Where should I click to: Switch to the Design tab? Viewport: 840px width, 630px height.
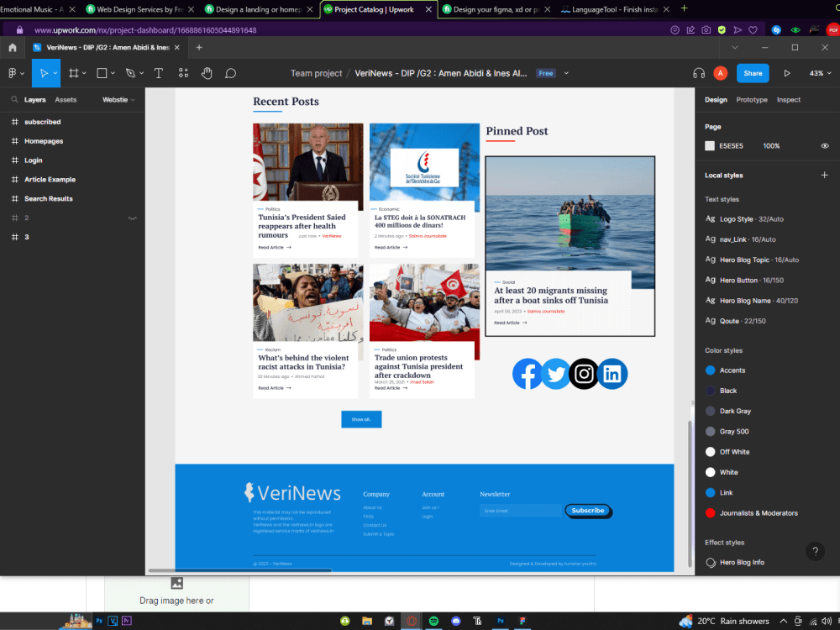pos(716,100)
